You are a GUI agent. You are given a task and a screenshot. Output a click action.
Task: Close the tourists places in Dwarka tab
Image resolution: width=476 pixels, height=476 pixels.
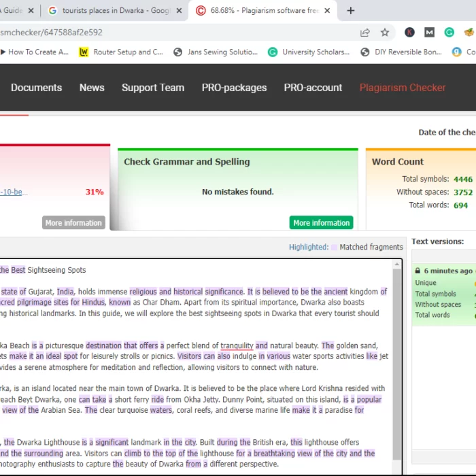pyautogui.click(x=179, y=11)
